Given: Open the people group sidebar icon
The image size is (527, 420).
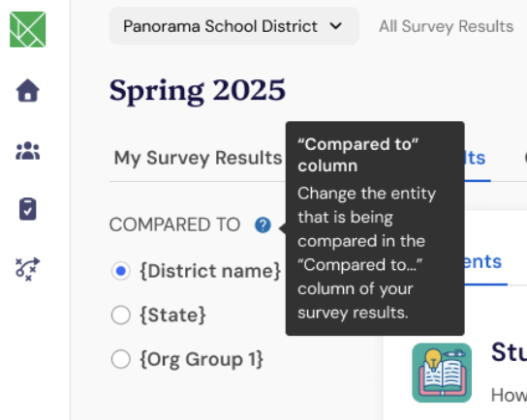Looking at the screenshot, I should (x=27, y=151).
